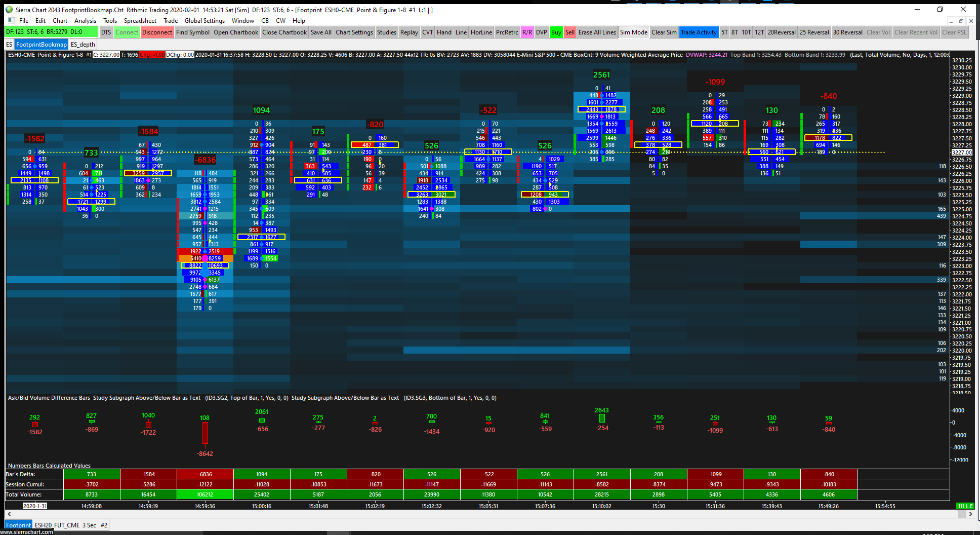
Task: Click the DVP toolbar button
Action: 542,32
